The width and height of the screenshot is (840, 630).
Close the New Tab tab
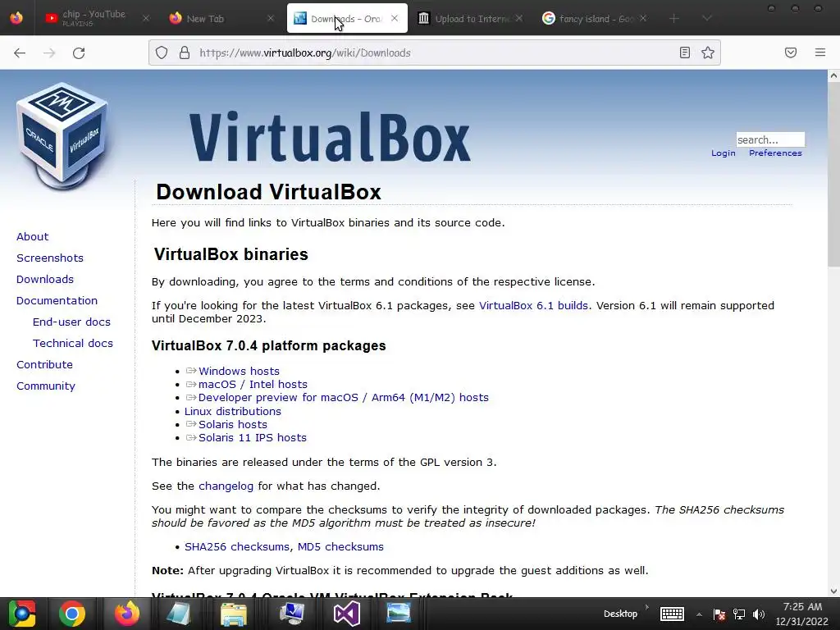[271, 18]
